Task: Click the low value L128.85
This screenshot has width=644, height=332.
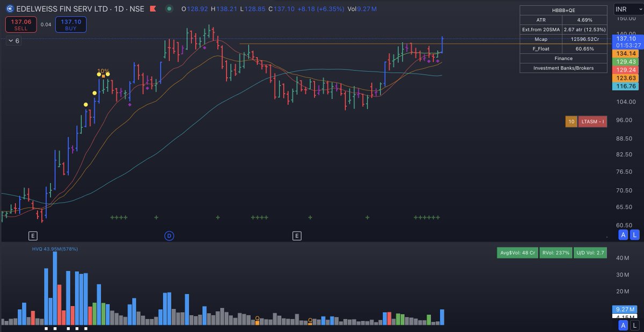Action: coord(252,9)
